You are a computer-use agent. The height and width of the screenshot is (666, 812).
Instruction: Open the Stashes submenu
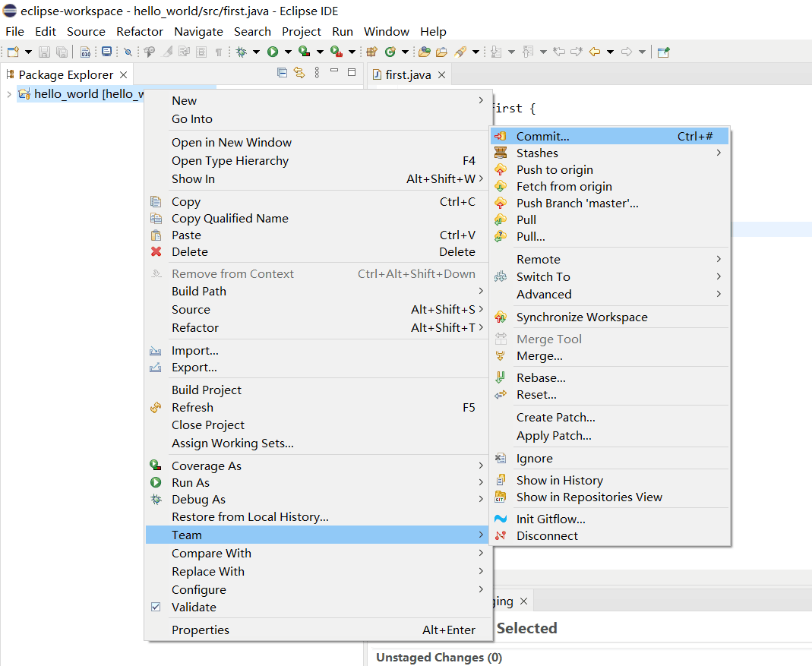pyautogui.click(x=609, y=153)
